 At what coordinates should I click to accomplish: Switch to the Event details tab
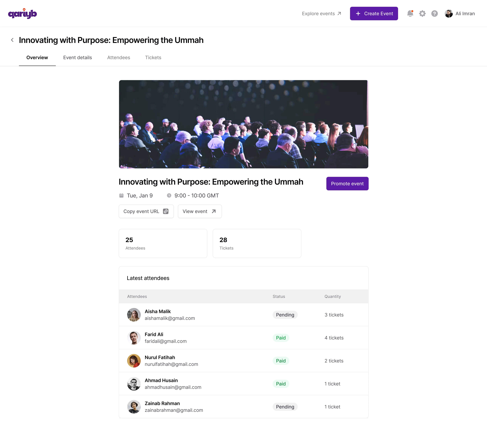(78, 57)
